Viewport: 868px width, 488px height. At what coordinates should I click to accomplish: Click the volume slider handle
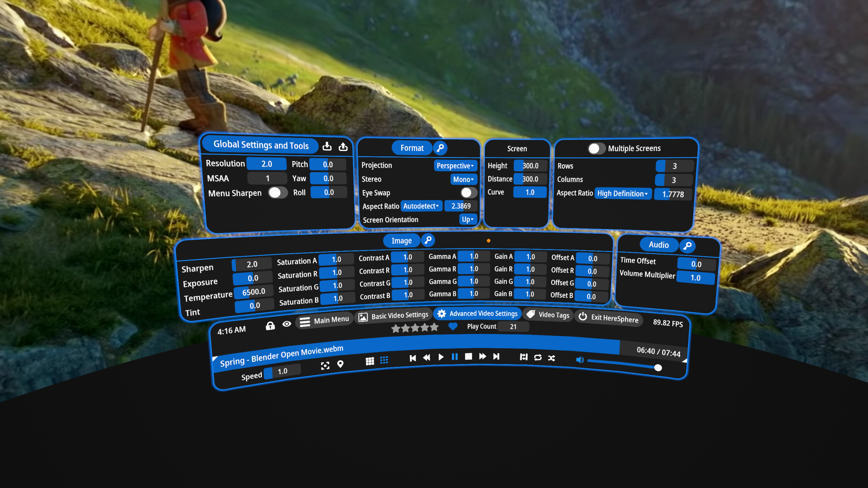[x=658, y=368]
